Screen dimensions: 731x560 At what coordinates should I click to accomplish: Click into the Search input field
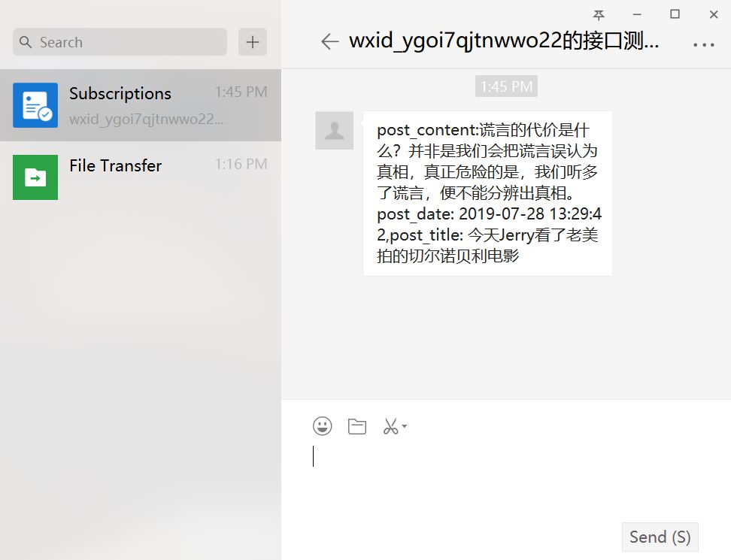(120, 42)
